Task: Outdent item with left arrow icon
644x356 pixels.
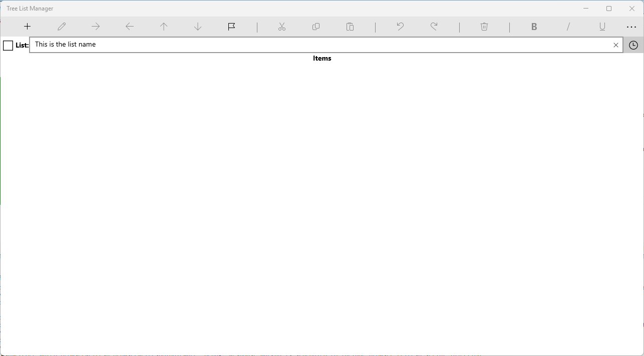Action: pyautogui.click(x=130, y=27)
